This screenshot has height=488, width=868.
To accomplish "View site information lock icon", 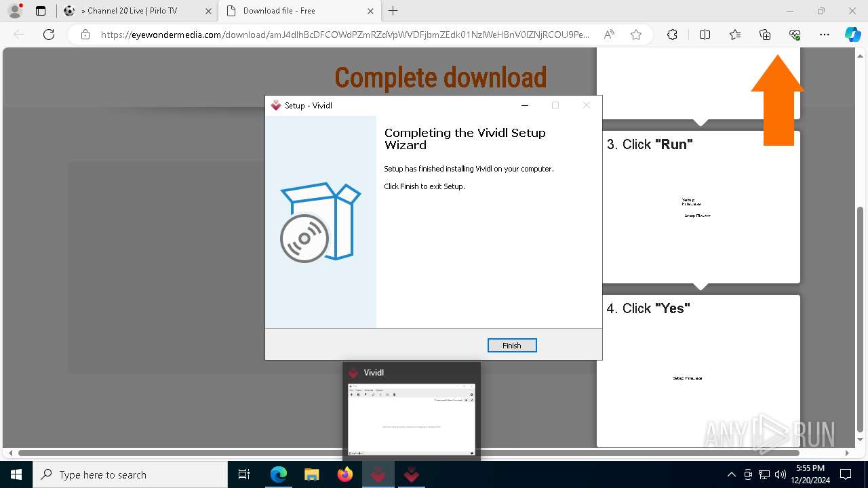I will tap(85, 35).
